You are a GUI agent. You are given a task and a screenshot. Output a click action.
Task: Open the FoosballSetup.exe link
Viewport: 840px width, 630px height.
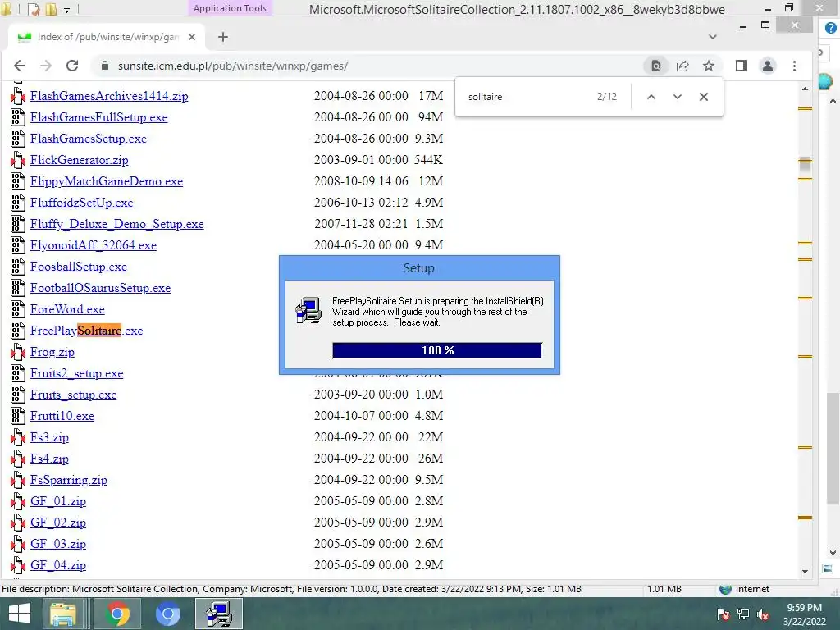[x=79, y=267]
